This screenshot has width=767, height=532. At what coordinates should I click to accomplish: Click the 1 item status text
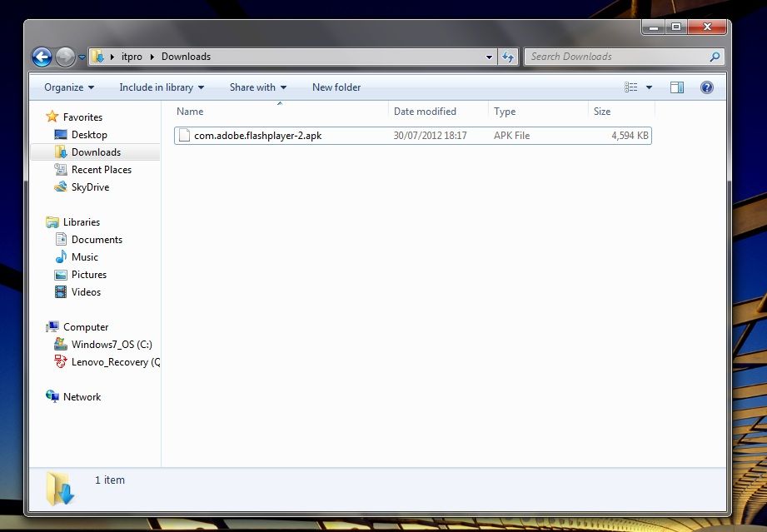click(110, 480)
